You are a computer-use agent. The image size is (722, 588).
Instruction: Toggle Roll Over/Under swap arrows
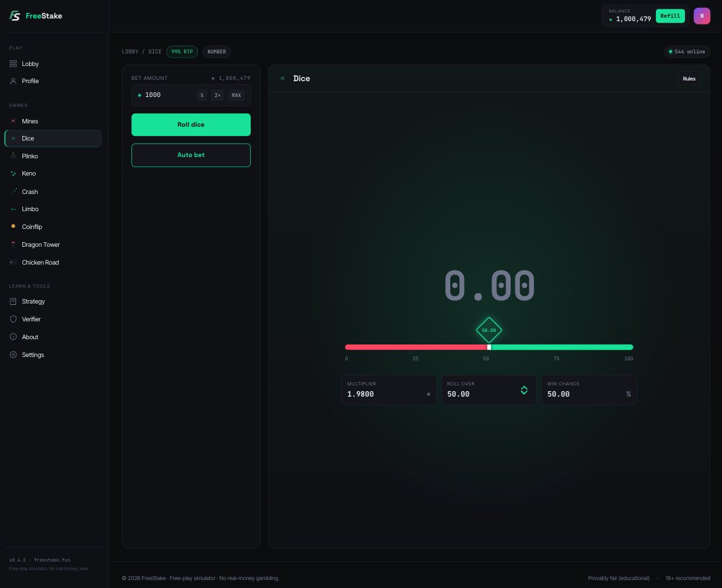[524, 391]
